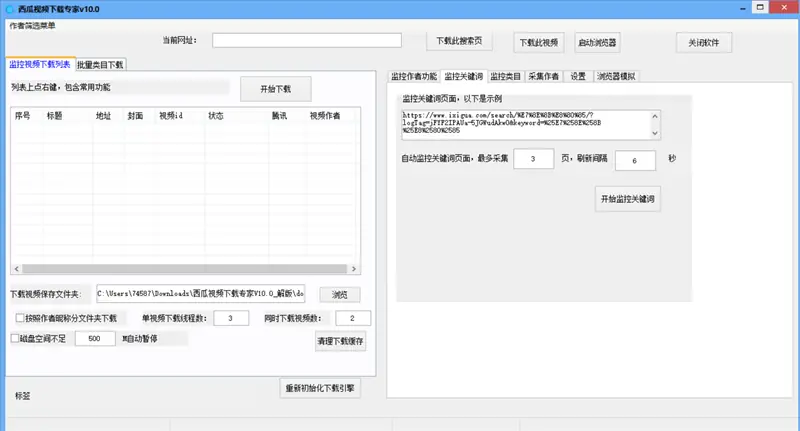Click the 单视频下载线程数 value field
Viewport: 800px width, 431px height.
coord(231,318)
